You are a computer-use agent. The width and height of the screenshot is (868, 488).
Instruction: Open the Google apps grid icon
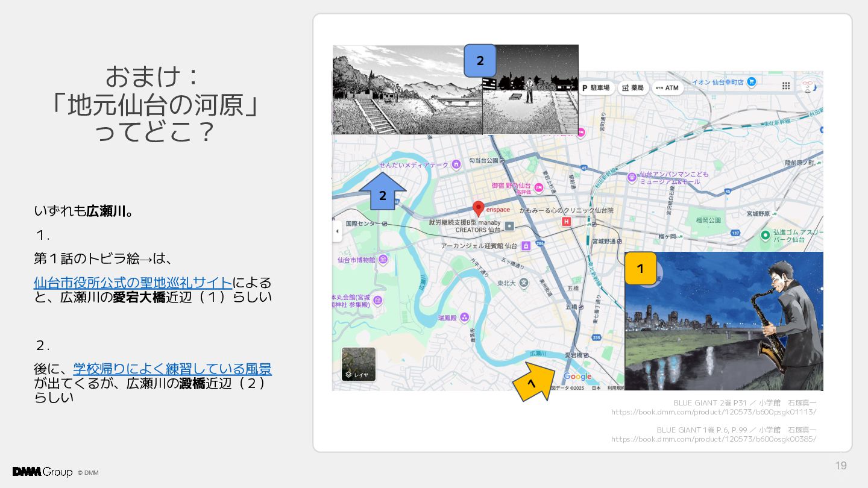786,86
